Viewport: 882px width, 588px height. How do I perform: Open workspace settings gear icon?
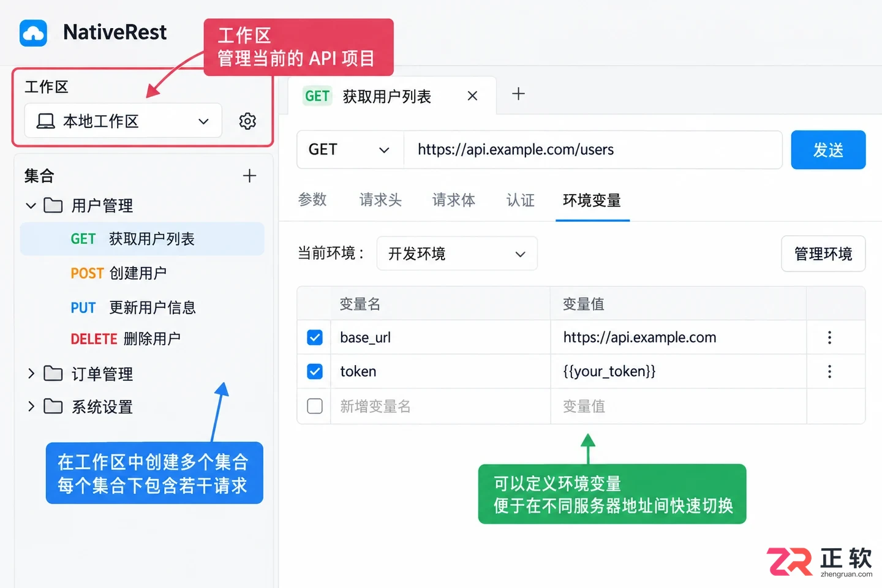click(x=247, y=121)
